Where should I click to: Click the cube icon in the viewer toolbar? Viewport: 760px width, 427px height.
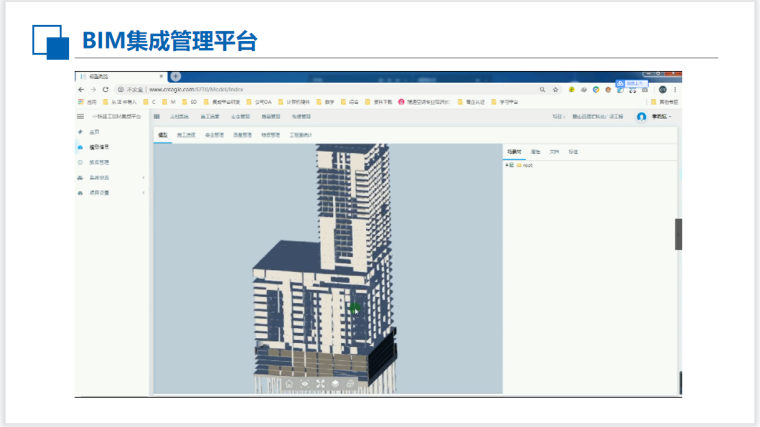point(335,383)
